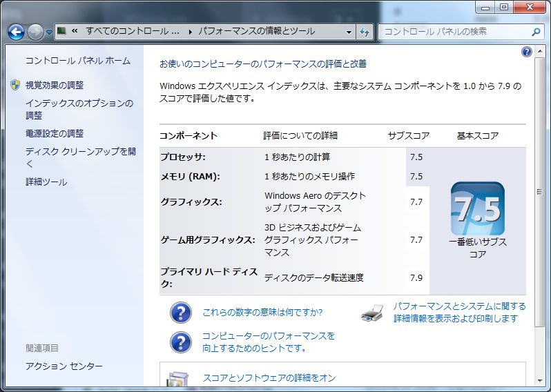
Task: Click scrollbar up arrow
Action: 539,51
